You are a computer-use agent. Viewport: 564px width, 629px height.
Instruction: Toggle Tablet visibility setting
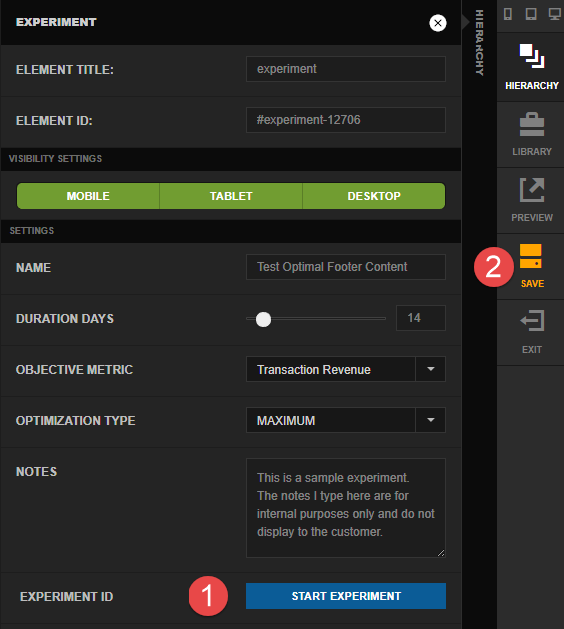coord(231,196)
